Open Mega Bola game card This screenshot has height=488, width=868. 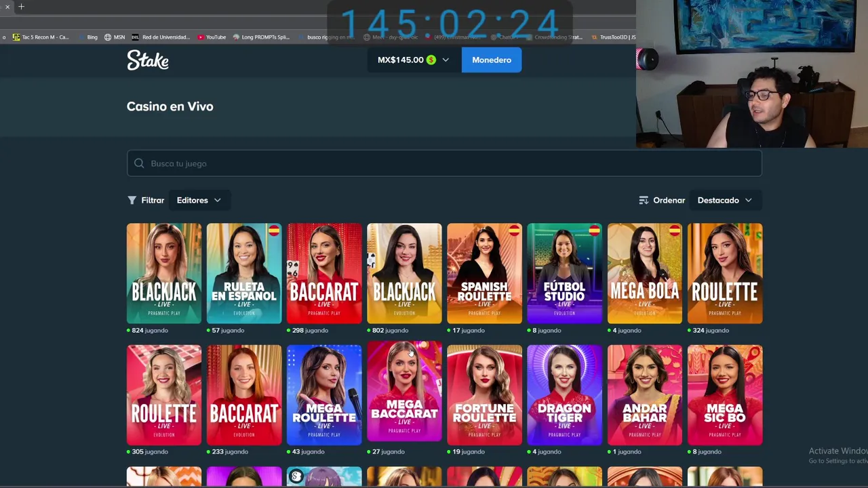(645, 273)
